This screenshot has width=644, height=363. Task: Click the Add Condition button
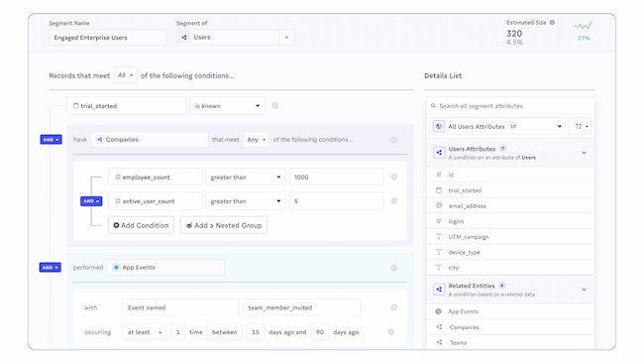point(141,225)
